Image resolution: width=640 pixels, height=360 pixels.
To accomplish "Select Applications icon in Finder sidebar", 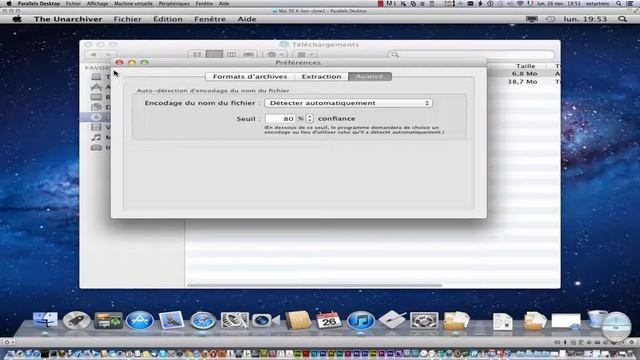I will pos(96,87).
